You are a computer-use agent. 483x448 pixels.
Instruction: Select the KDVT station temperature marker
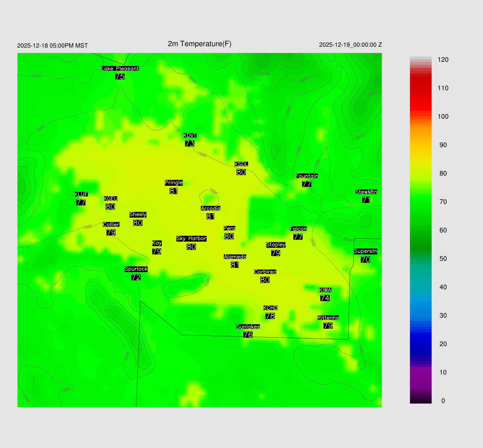pyautogui.click(x=190, y=143)
